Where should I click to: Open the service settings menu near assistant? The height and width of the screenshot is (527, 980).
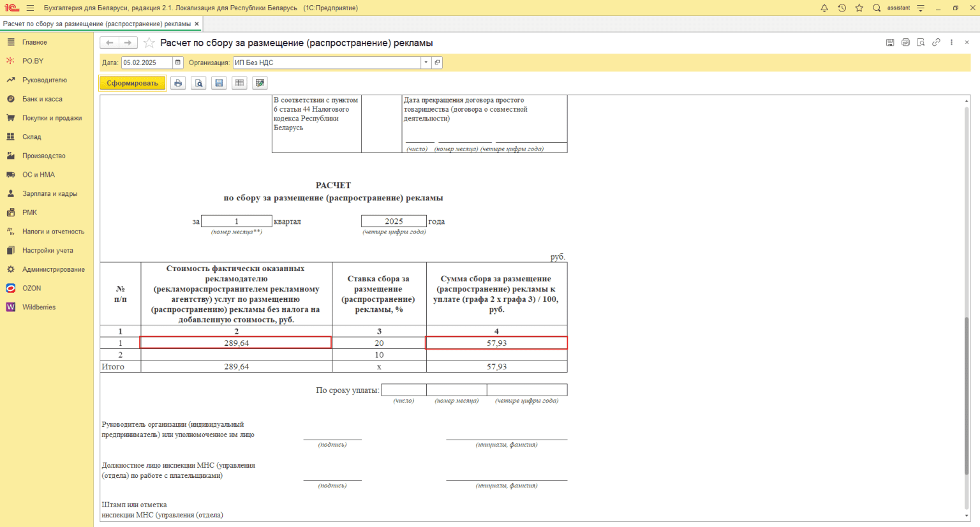[921, 8]
